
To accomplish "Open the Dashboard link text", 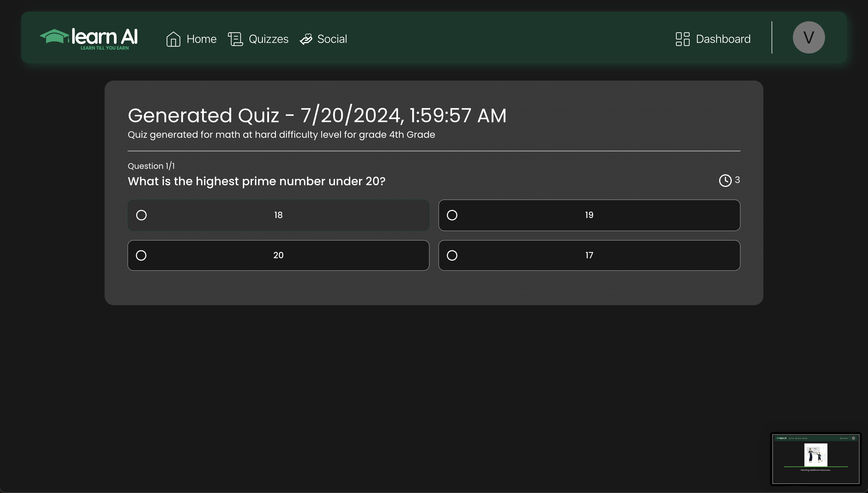I will (x=723, y=39).
